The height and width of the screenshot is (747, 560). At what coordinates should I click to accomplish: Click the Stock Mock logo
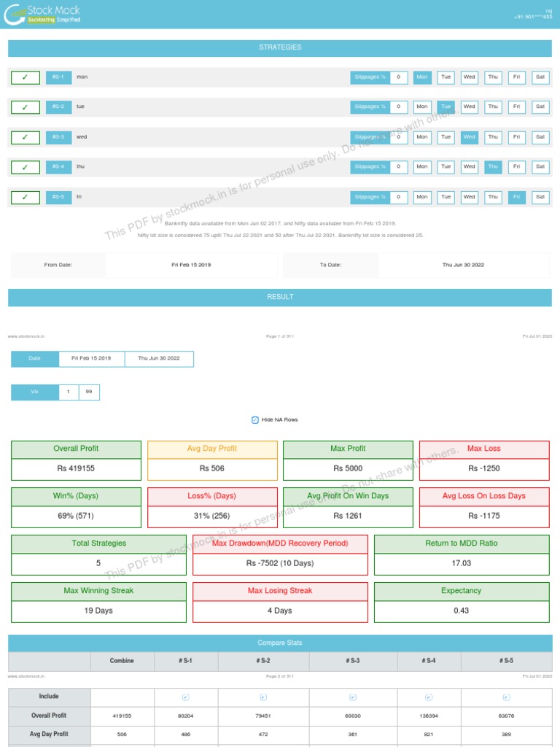point(42,15)
